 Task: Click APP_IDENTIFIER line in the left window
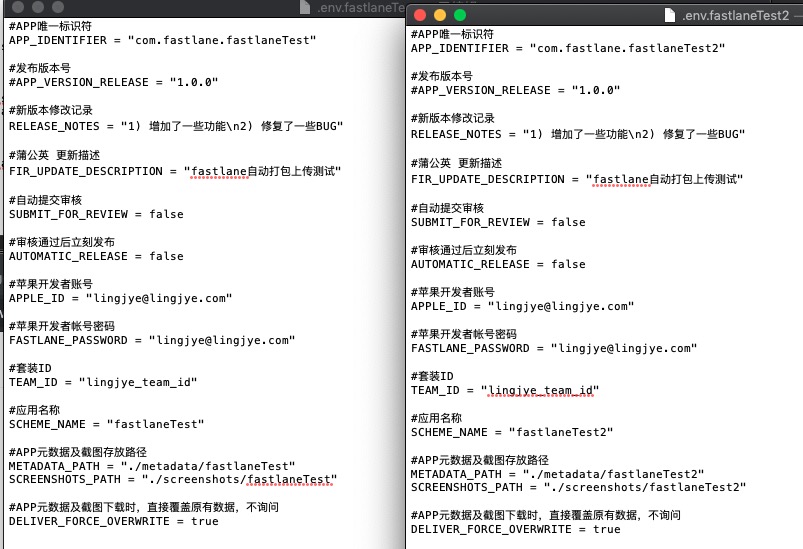point(162,40)
